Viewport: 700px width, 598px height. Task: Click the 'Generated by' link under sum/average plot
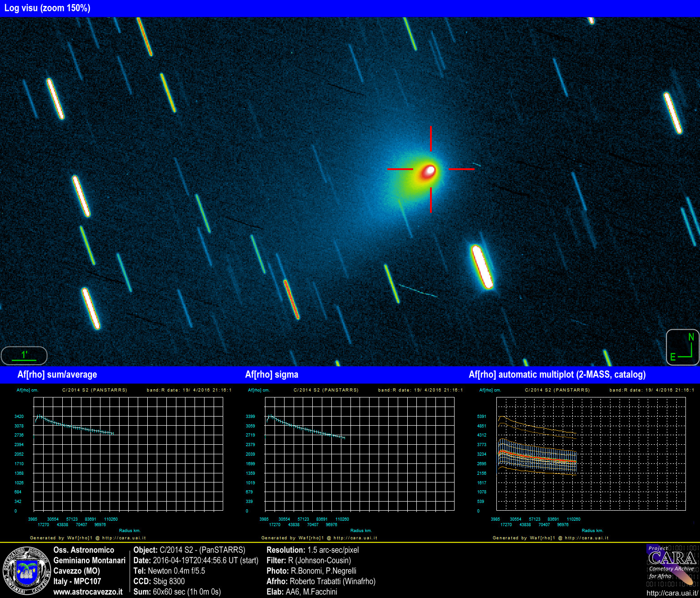88,538
